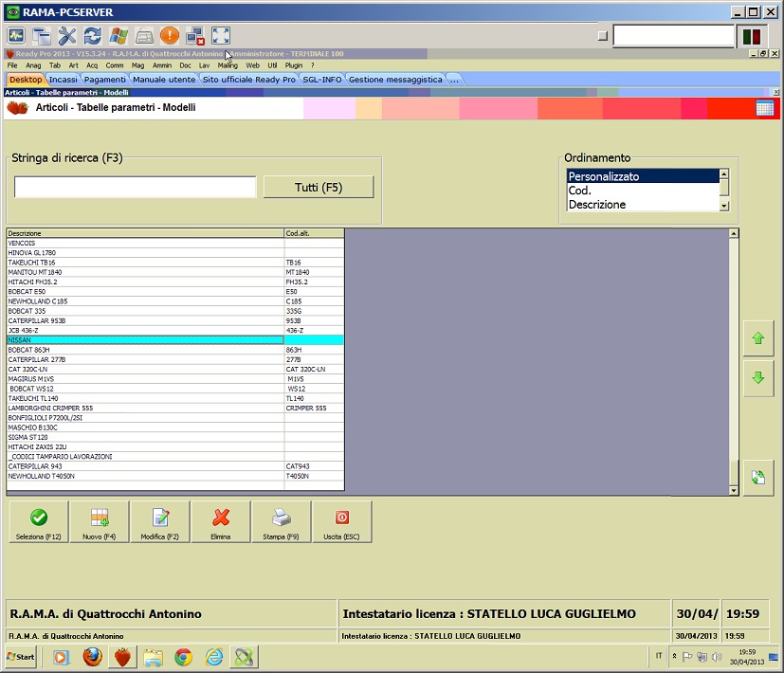The width and height of the screenshot is (784, 673).
Task: Open Internet Explorer from the taskbar
Action: [214, 657]
